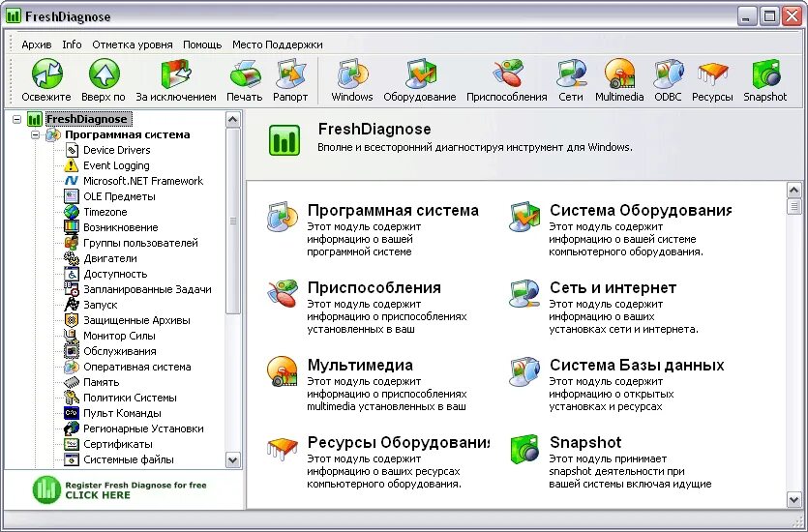
Task: Select Память tree item
Action: [x=102, y=382]
